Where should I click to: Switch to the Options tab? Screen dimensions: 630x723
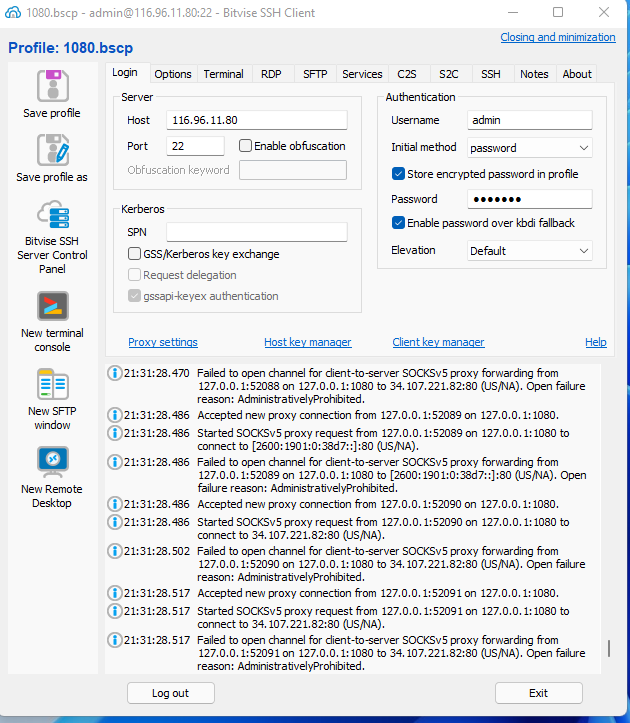(x=173, y=74)
